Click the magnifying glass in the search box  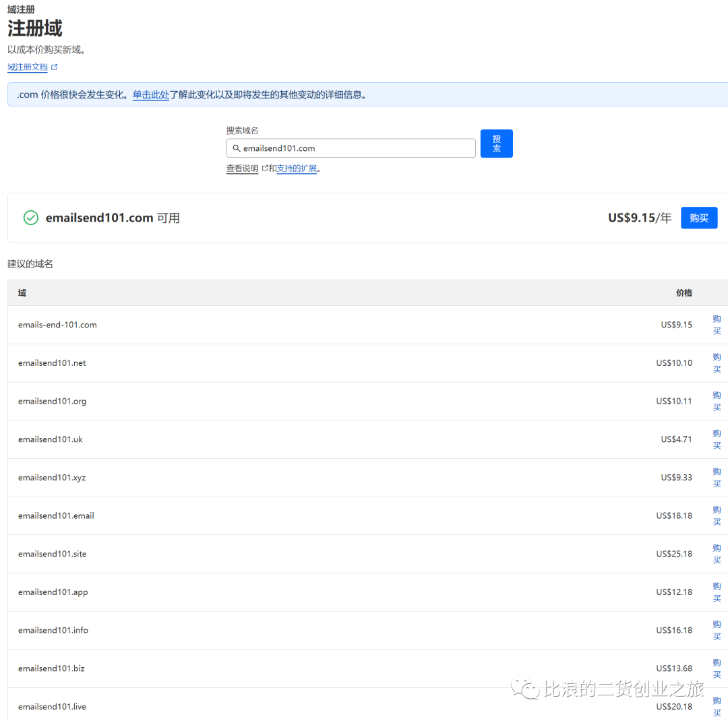pos(237,148)
